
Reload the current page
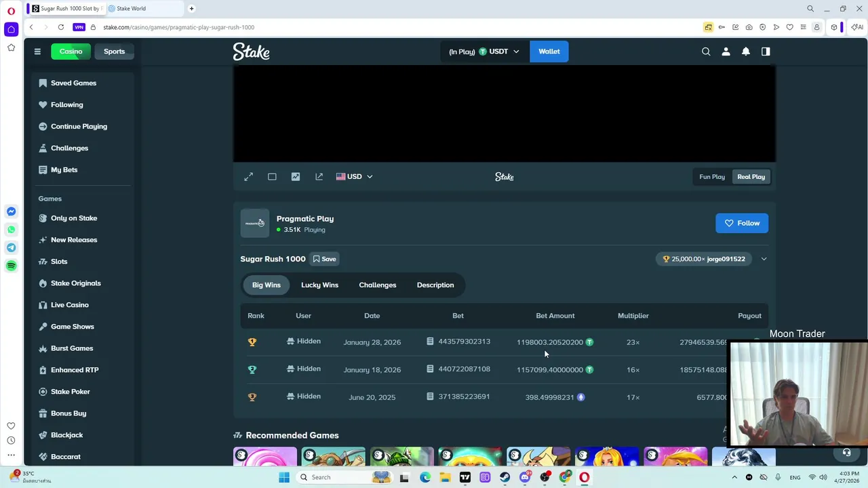point(61,27)
